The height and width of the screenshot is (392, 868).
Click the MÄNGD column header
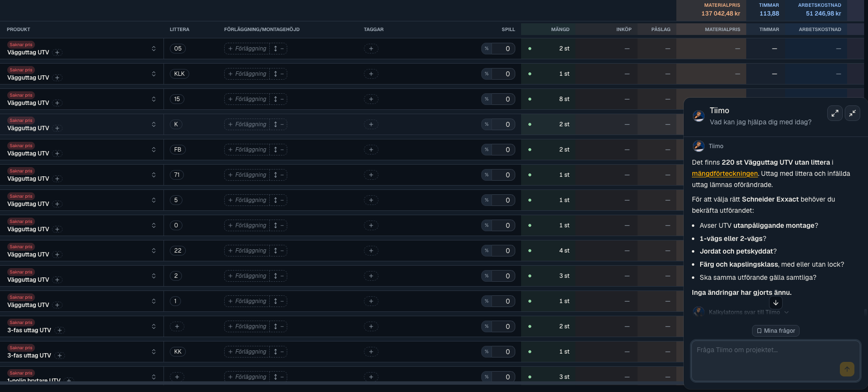tap(560, 30)
